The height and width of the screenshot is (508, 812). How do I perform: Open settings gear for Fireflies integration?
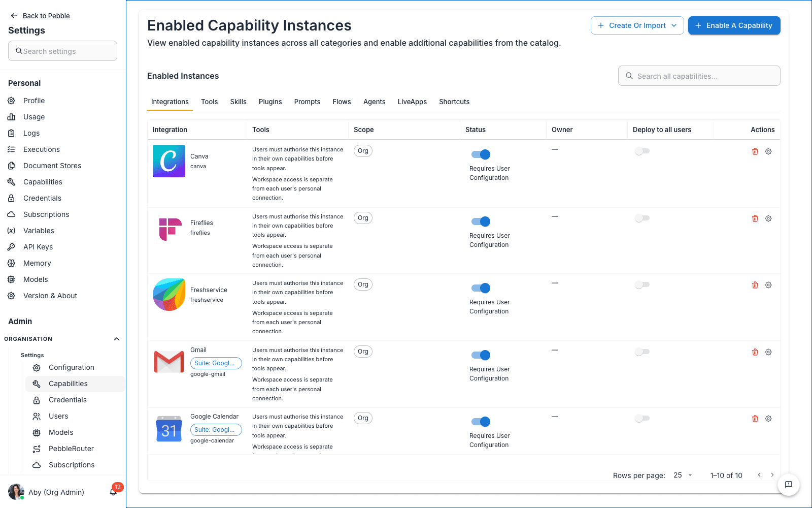[x=768, y=218]
